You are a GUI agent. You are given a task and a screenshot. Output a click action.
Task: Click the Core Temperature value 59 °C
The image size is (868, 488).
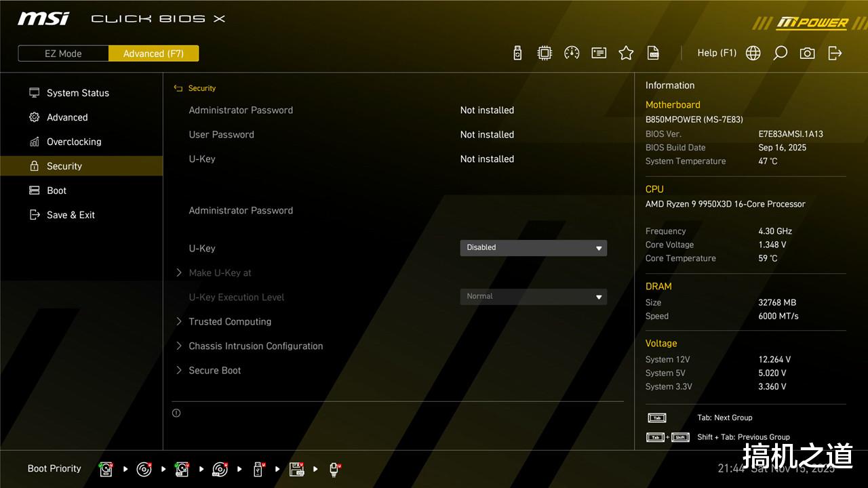[768, 258]
